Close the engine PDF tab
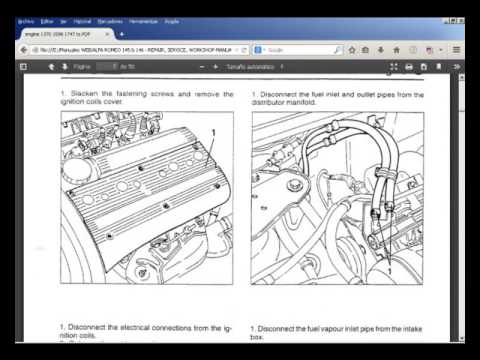 click(x=107, y=34)
